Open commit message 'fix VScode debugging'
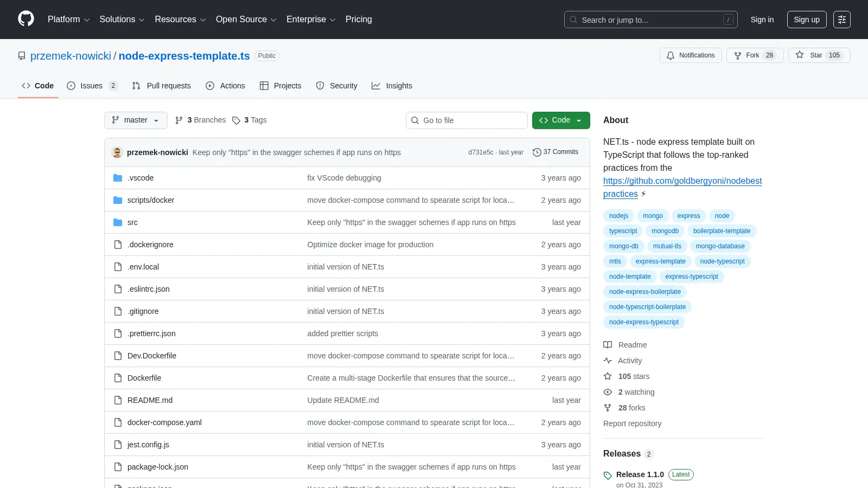Screen dimensions: 868x488 coord(344,178)
